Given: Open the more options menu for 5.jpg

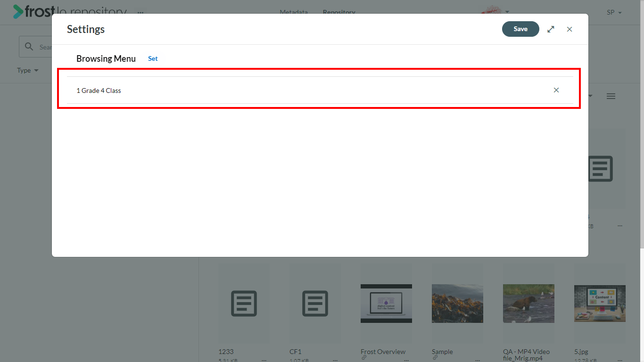Looking at the screenshot, I should (x=620, y=360).
